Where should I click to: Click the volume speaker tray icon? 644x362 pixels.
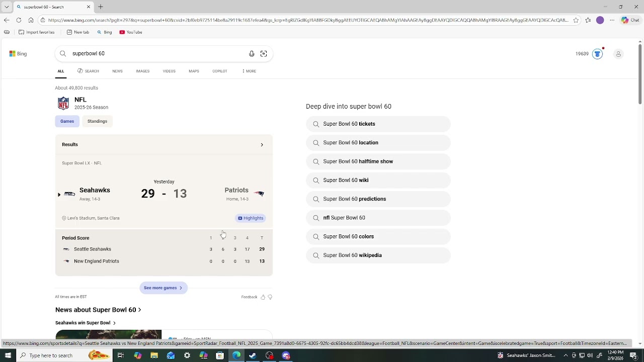pyautogui.click(x=590, y=355)
